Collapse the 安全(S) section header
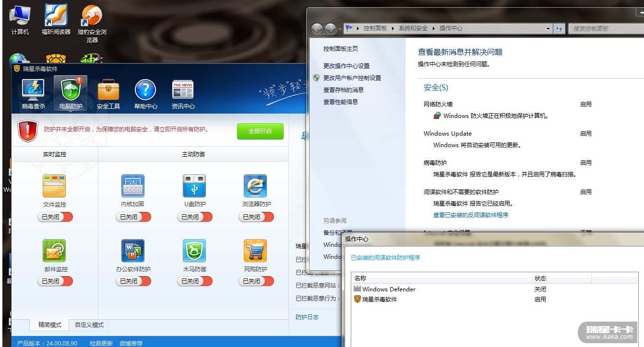644x347 pixels. [436, 88]
